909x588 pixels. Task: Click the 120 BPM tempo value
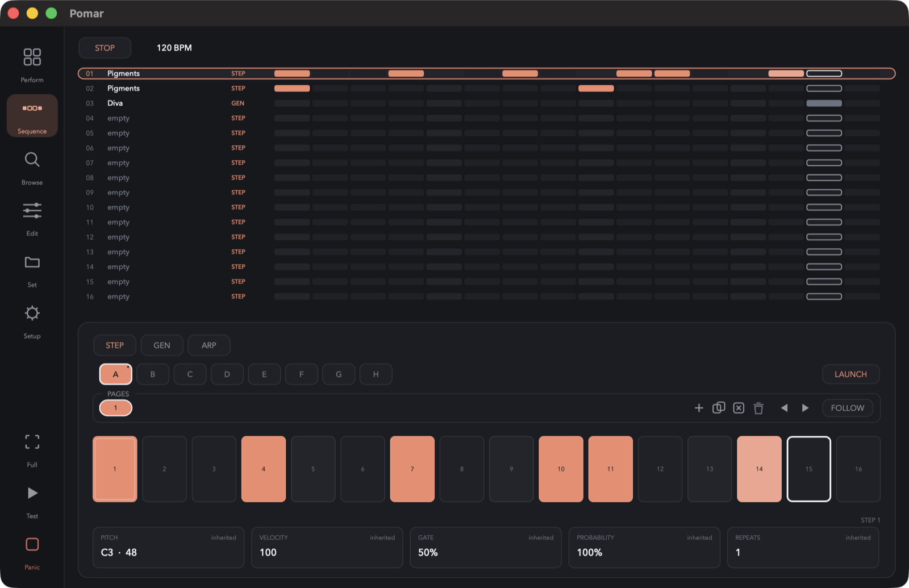tap(174, 48)
